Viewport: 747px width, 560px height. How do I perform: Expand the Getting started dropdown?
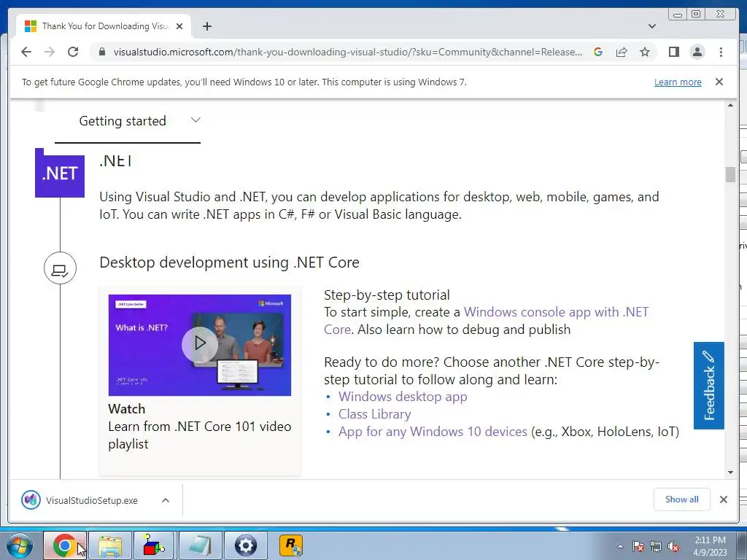pyautogui.click(x=127, y=121)
